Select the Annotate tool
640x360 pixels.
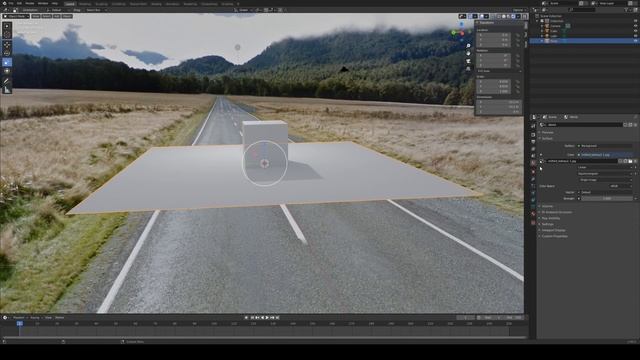(7, 81)
